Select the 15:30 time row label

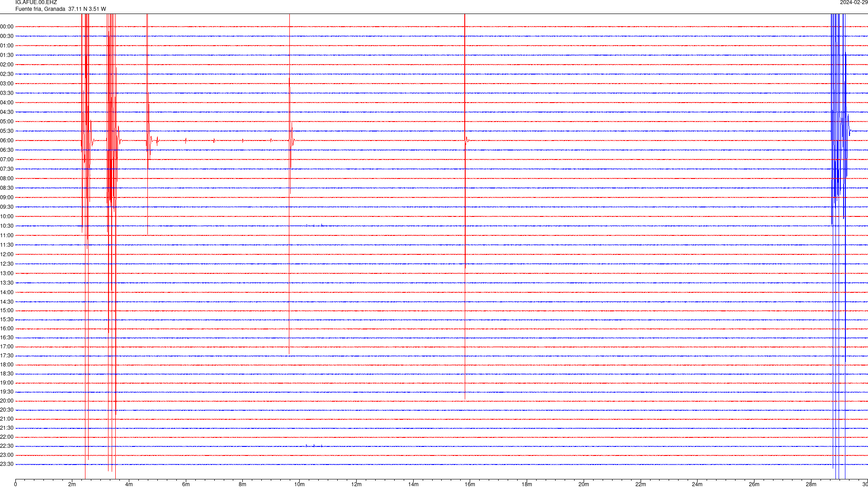pos(7,319)
